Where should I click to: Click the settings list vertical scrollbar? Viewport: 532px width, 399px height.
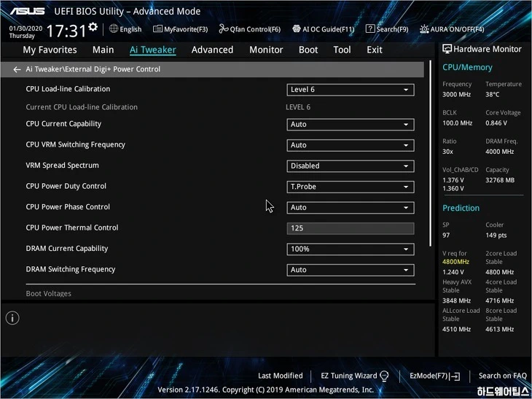[x=430, y=153]
